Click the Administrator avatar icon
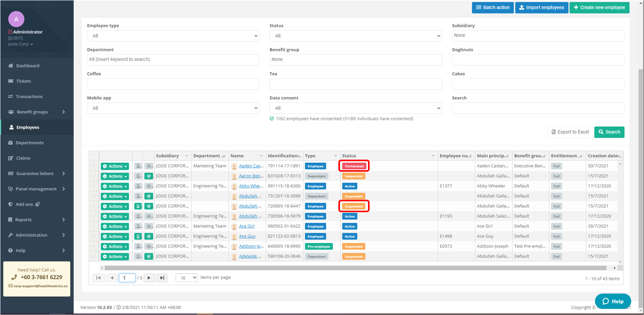The width and height of the screenshot is (644, 315). 16,19
